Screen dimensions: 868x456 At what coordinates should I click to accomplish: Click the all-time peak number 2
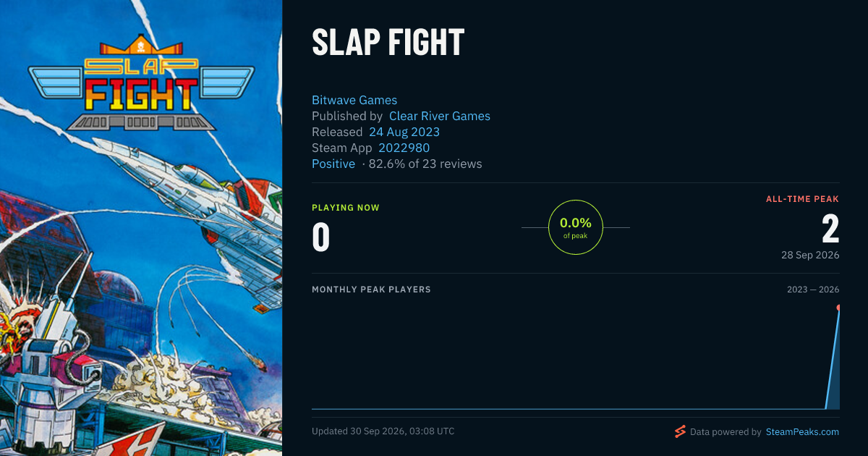pyautogui.click(x=830, y=229)
